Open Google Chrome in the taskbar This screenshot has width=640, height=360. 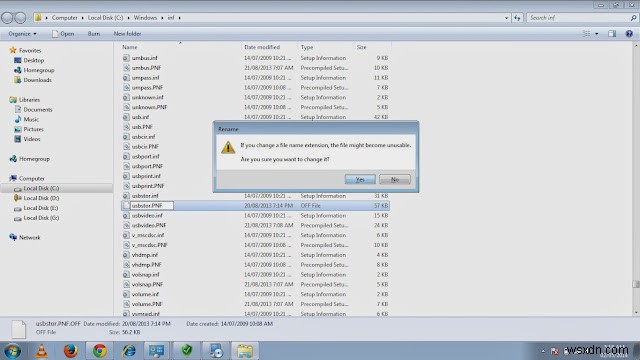click(x=99, y=351)
